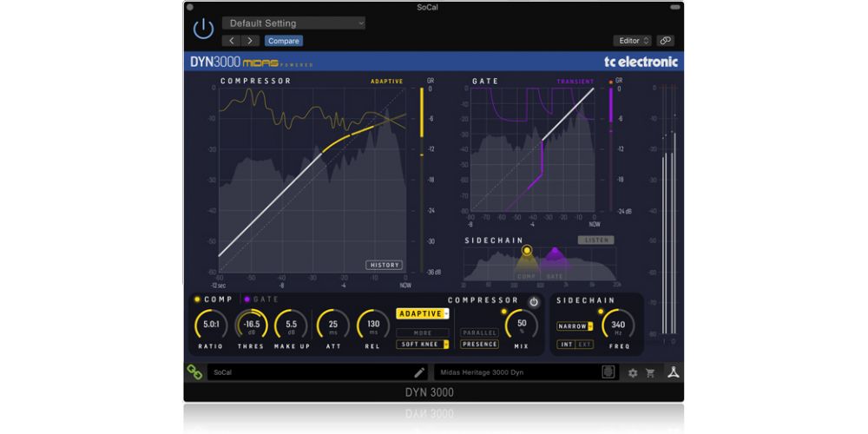
Task: Select the yellow COMP sidechain frequency handle
Action: (x=527, y=250)
